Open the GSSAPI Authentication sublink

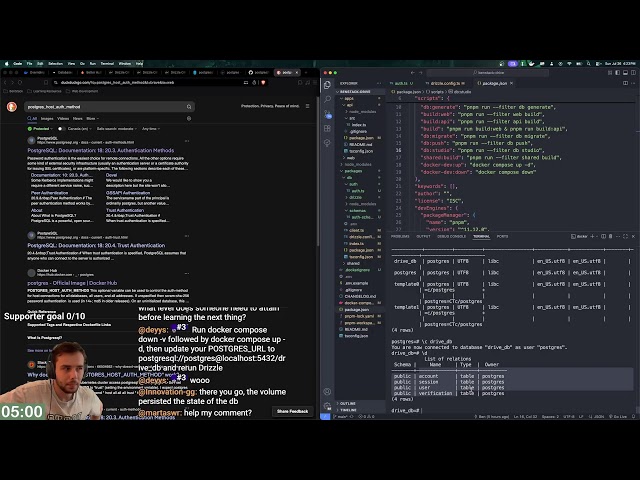coord(128,193)
